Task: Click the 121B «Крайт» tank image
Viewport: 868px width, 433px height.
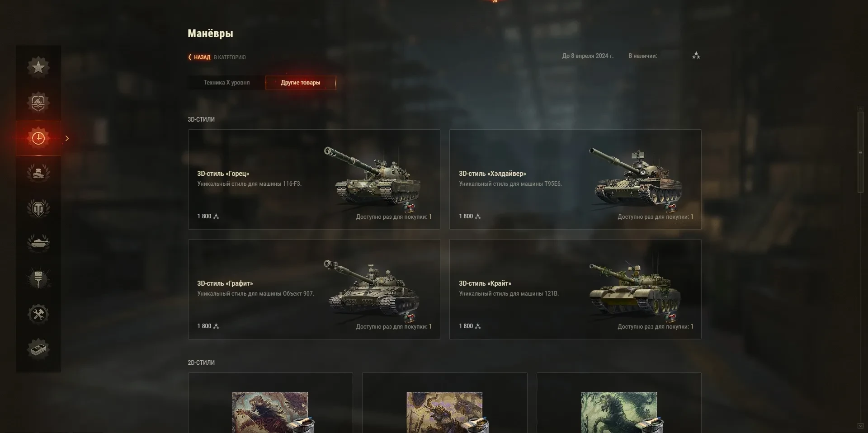Action: click(x=635, y=289)
